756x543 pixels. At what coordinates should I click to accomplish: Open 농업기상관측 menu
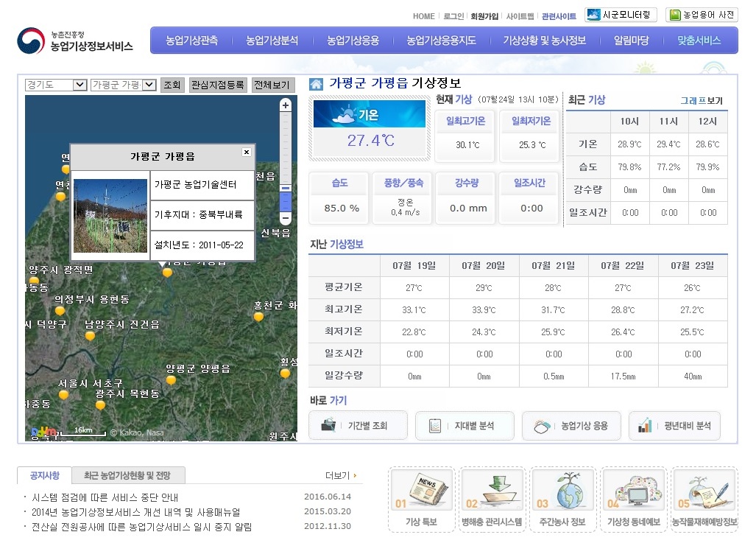pyautogui.click(x=191, y=41)
